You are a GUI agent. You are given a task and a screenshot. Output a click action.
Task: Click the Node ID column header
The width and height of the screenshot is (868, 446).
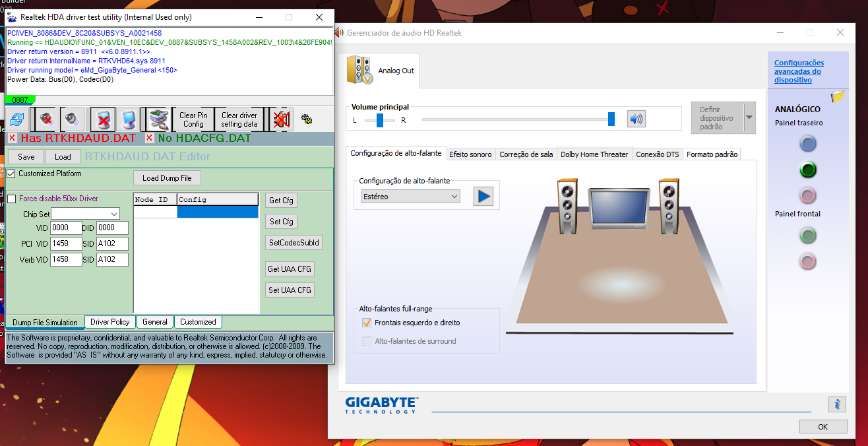coord(156,199)
